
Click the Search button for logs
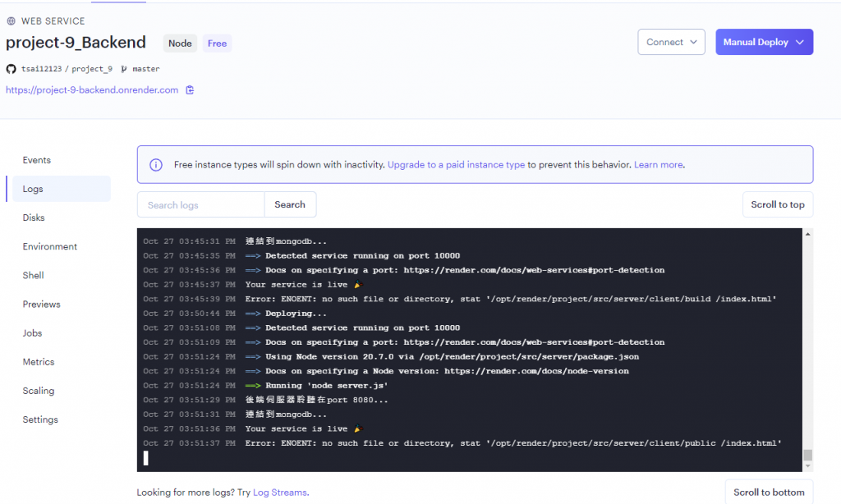290,204
